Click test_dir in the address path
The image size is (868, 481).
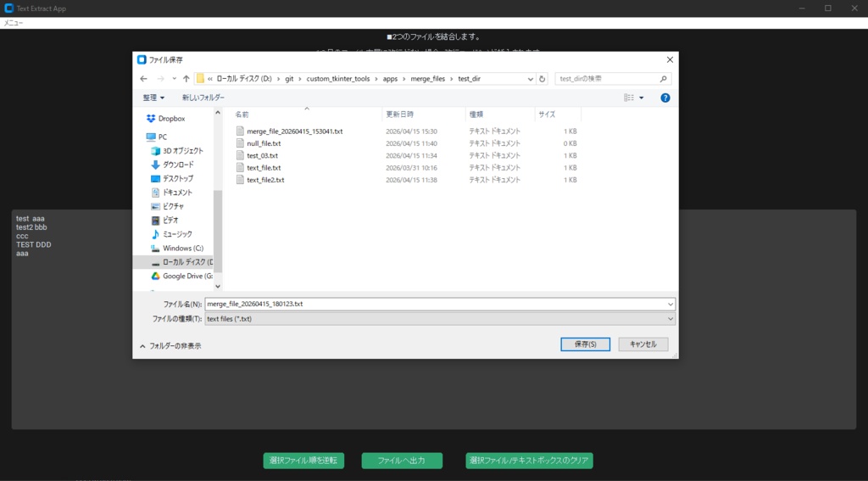point(469,79)
